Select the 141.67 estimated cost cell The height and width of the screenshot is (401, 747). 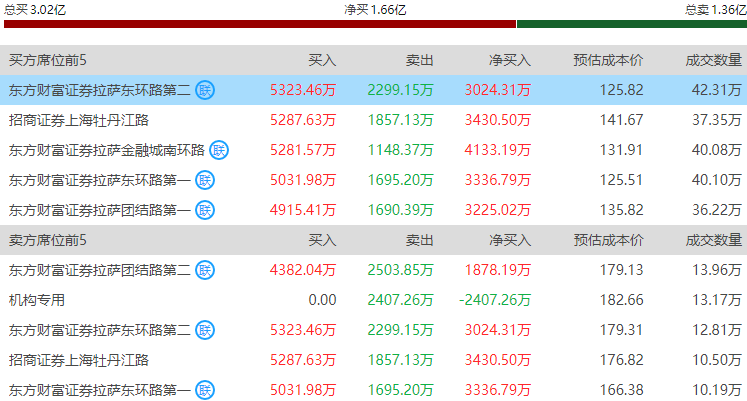(x=622, y=120)
